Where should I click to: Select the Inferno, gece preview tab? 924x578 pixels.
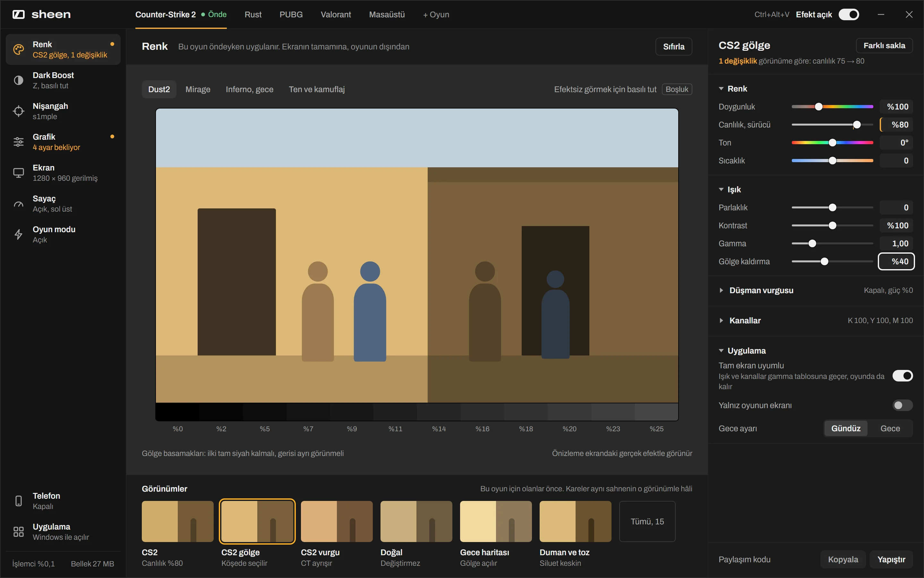[249, 90]
